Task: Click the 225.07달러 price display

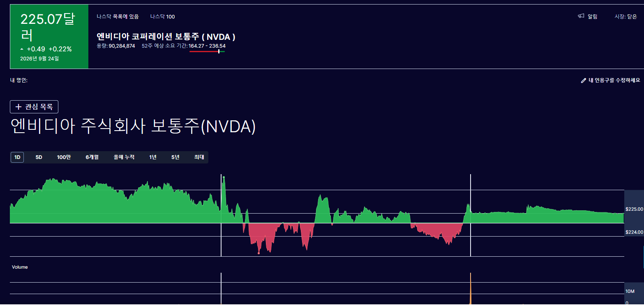Action: [48, 27]
